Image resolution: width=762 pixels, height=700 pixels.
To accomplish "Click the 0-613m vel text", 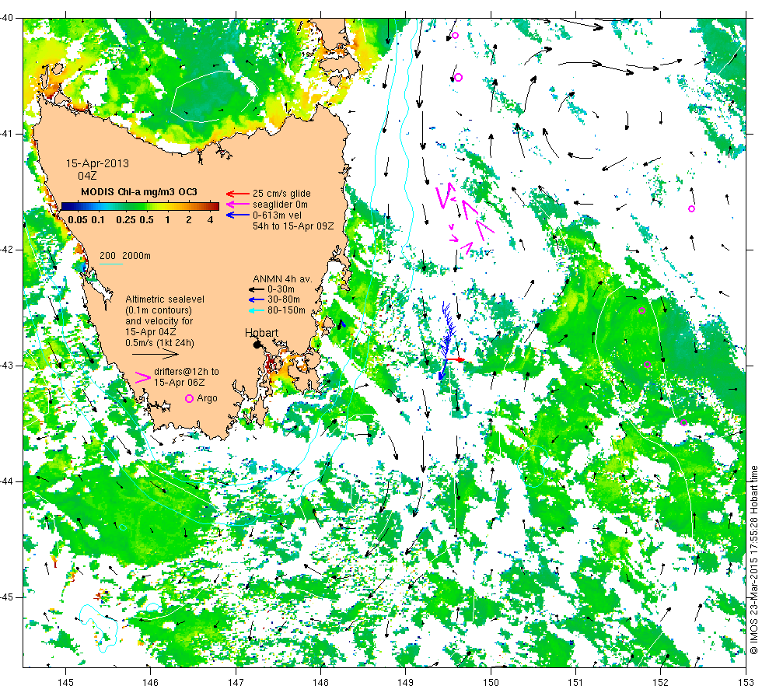I will (x=277, y=215).
